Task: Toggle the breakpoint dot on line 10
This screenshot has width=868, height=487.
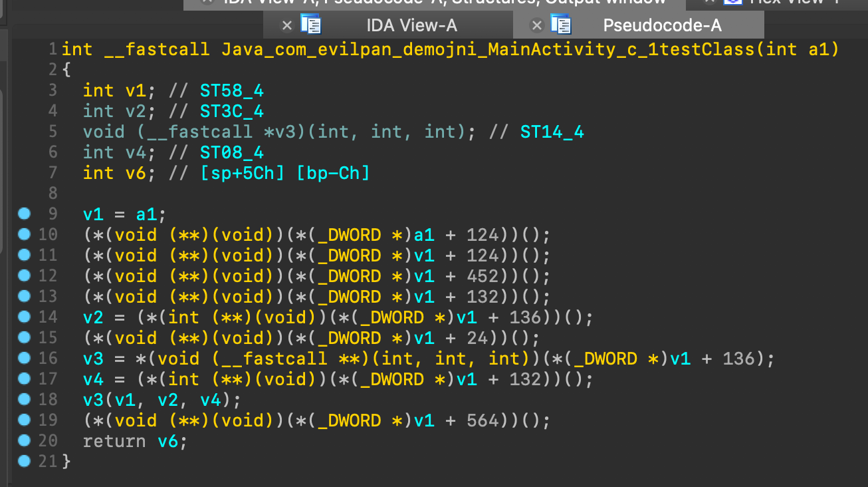Action: (x=25, y=234)
